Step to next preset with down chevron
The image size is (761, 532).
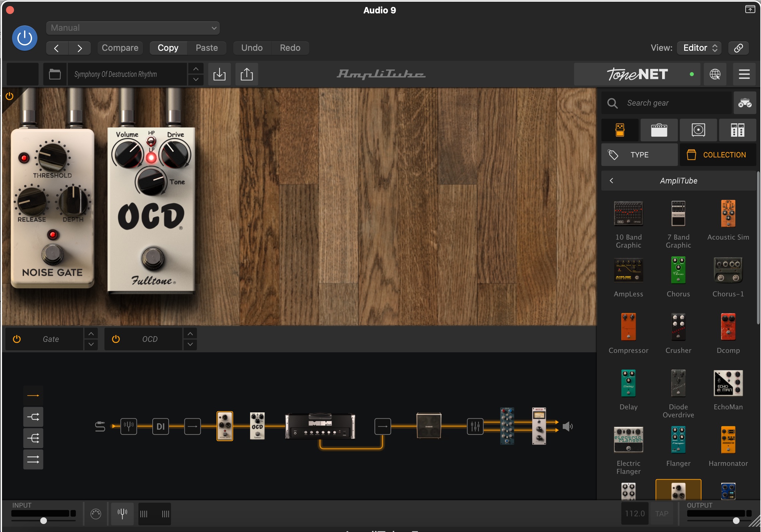coord(196,80)
